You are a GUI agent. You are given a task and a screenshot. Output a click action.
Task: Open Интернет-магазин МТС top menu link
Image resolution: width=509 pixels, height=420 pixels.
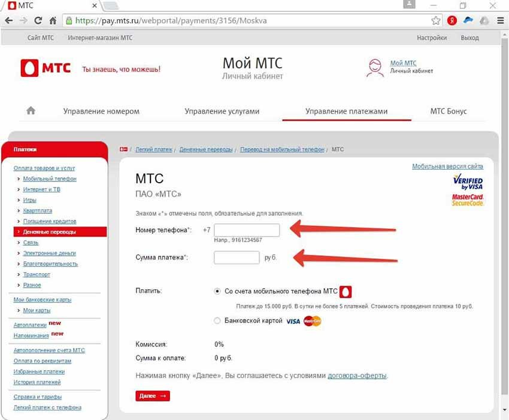click(100, 38)
